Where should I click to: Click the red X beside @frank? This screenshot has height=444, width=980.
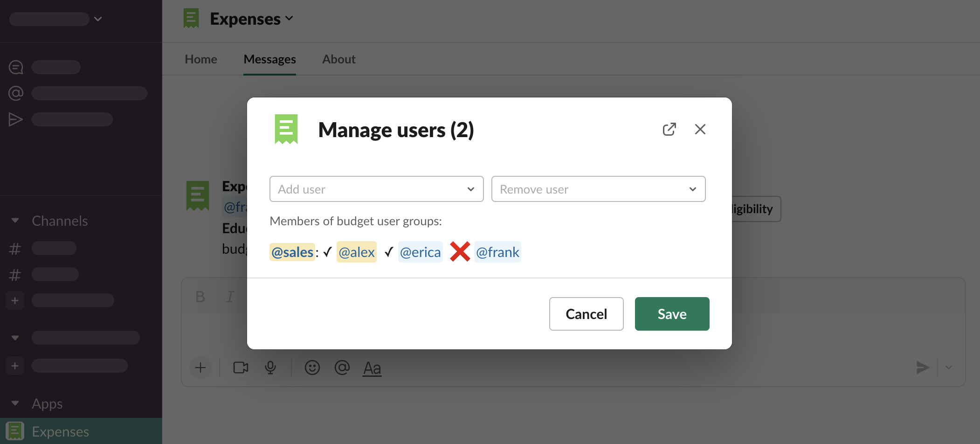tap(460, 252)
